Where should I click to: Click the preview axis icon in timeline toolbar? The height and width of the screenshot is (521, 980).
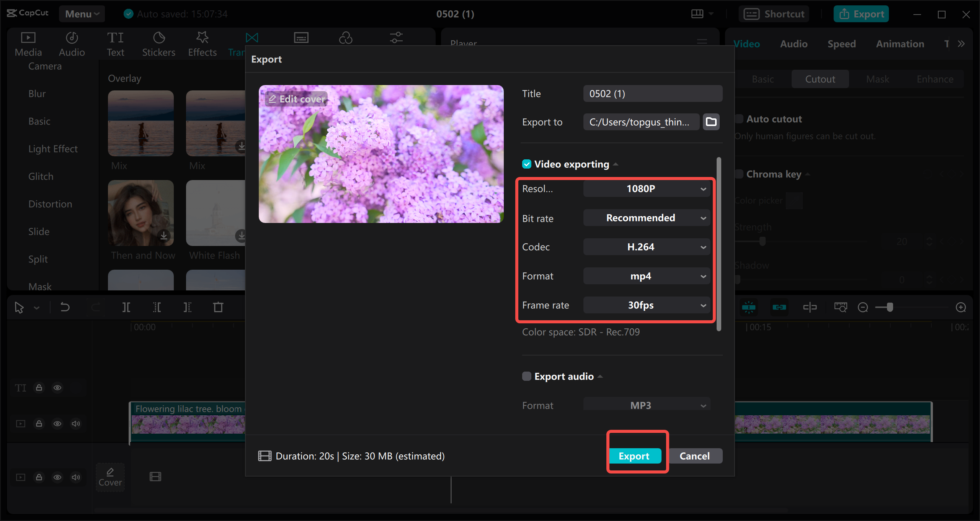click(x=810, y=307)
